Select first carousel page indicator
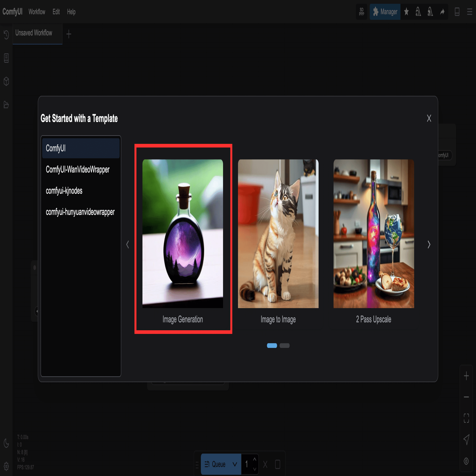 [x=272, y=345]
